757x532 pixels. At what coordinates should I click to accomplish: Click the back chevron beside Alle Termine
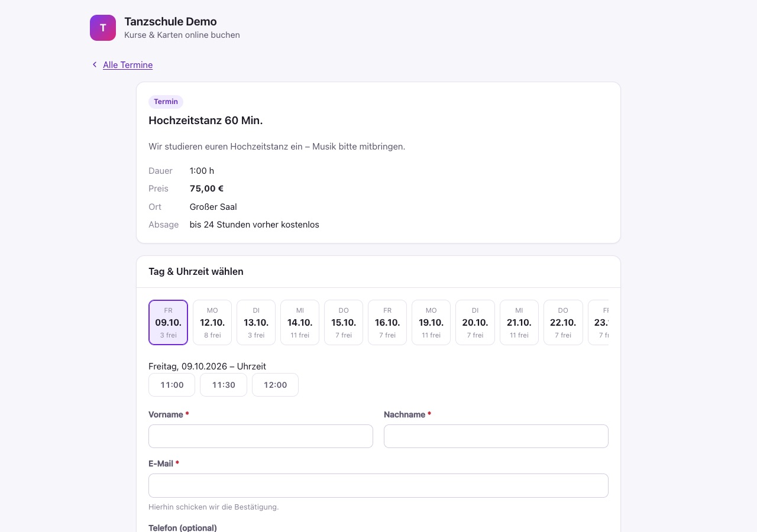pos(94,64)
